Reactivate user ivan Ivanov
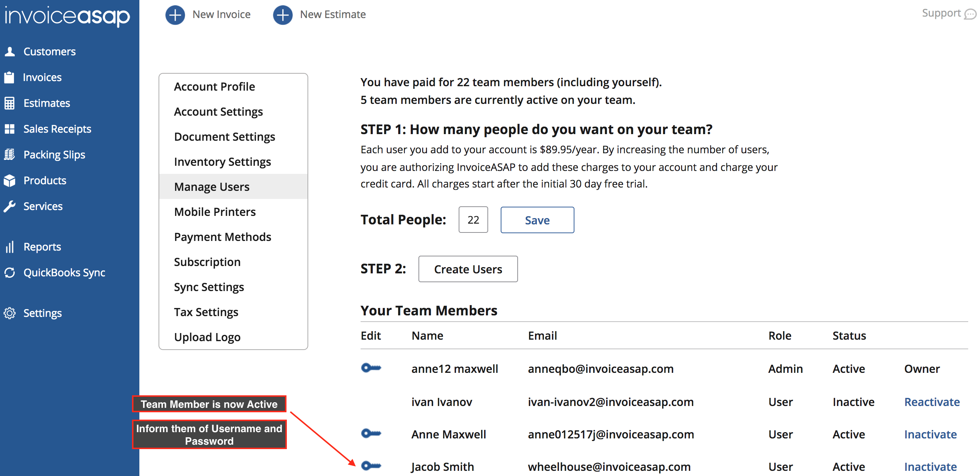980x476 pixels. [x=931, y=402]
